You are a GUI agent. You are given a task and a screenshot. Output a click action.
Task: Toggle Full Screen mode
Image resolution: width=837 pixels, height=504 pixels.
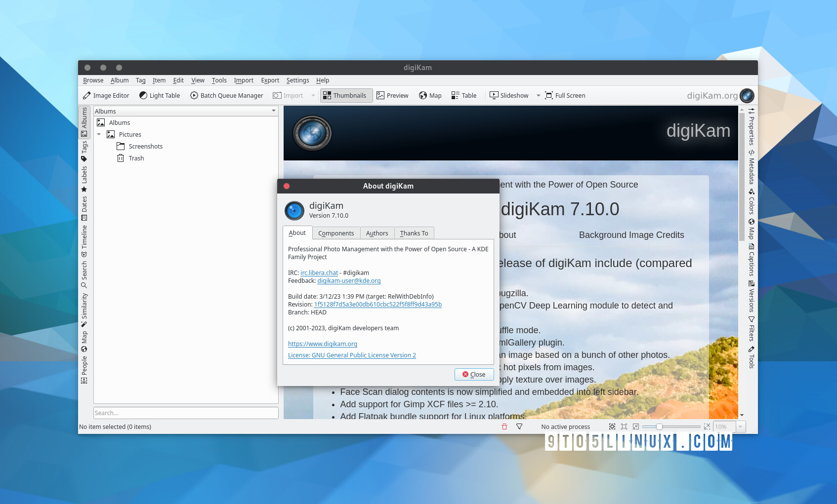[565, 96]
